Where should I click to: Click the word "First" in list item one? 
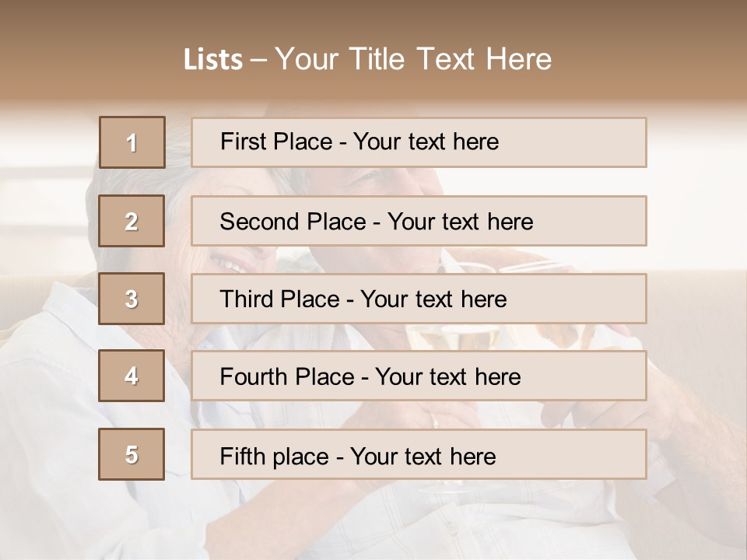242,142
